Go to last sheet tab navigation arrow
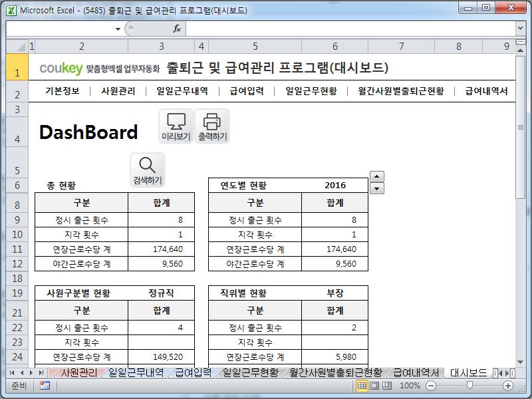532x399 pixels. 41,373
